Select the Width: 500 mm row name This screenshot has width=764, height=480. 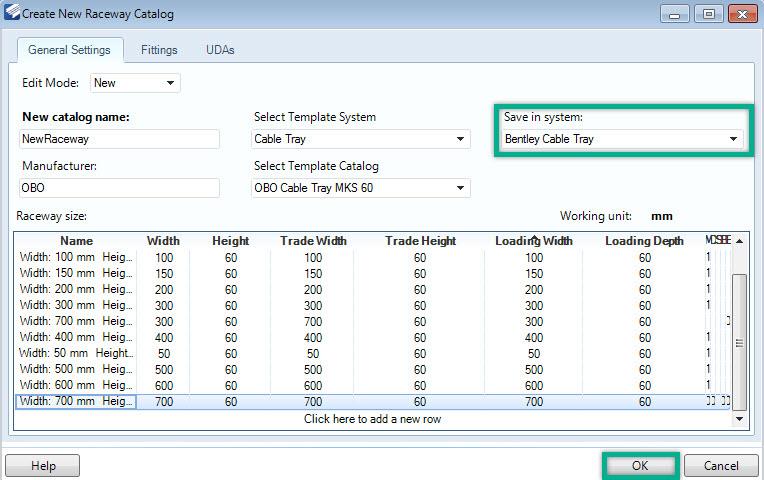76,369
